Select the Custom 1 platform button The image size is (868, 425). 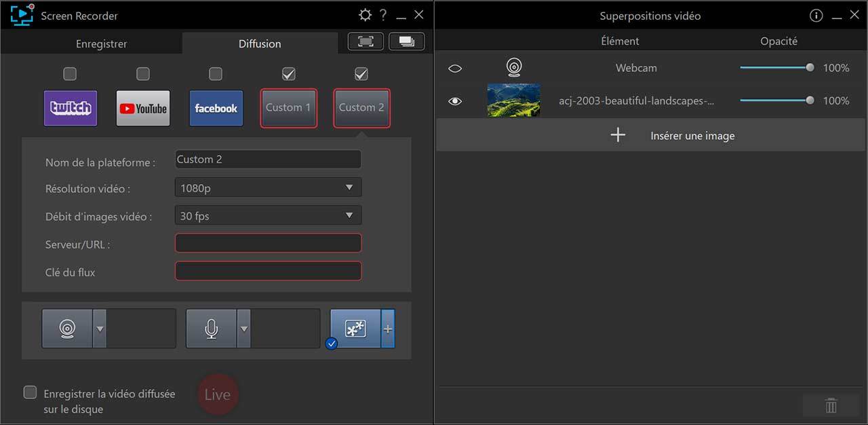tap(288, 108)
